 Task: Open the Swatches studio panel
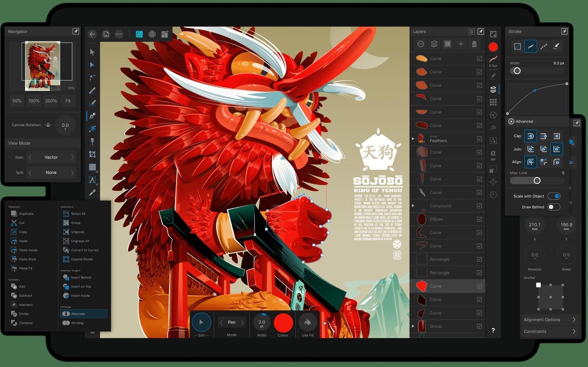coord(494,101)
